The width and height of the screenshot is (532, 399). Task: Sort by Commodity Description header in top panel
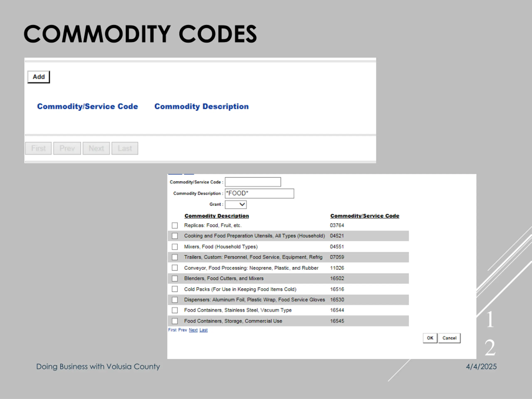click(202, 107)
